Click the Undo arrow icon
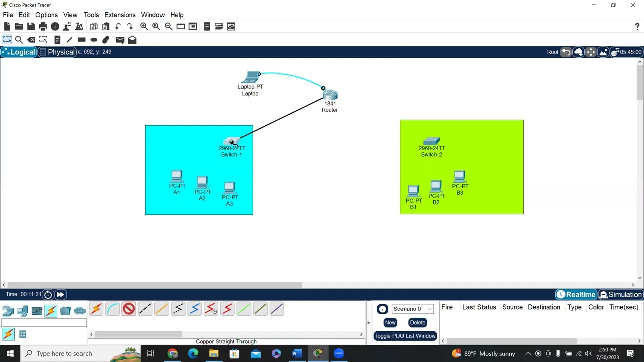The width and height of the screenshot is (644, 362). click(118, 26)
